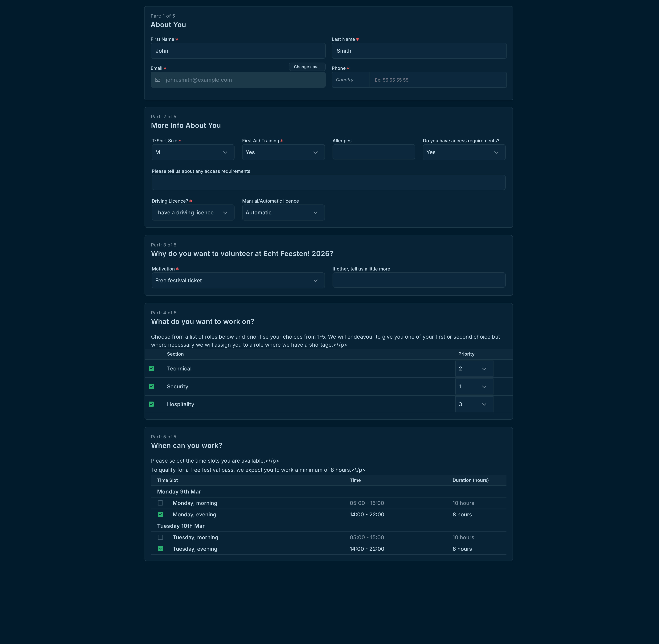Deselect the Tuesday, evening time slot
The height and width of the screenshot is (644, 659).
161,549
